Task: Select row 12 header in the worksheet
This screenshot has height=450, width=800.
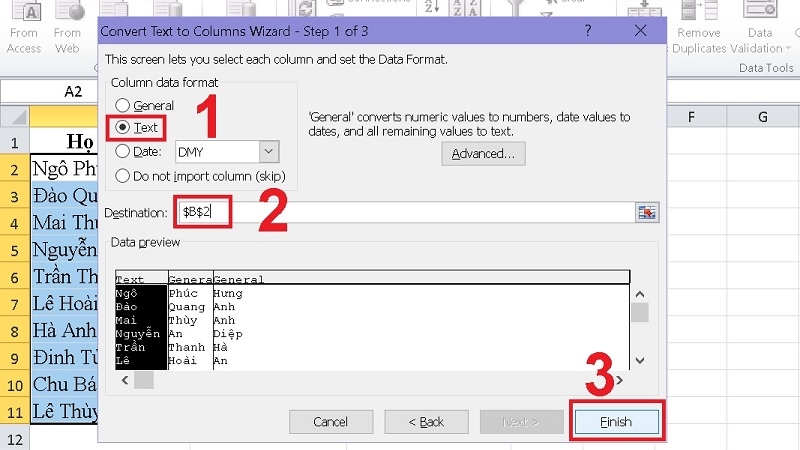Action: [15, 439]
